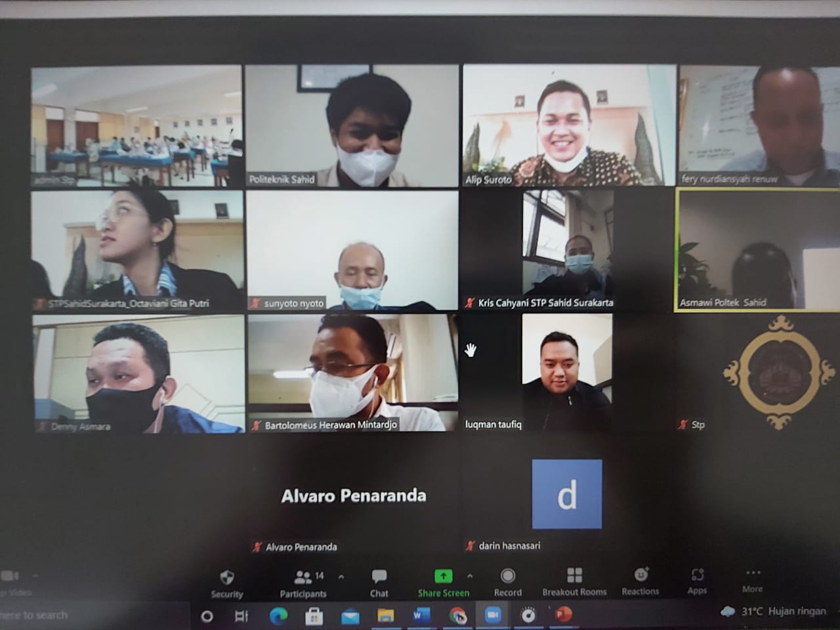Open Task View from the taskbar
The width and height of the screenshot is (840, 630).
pos(241,616)
